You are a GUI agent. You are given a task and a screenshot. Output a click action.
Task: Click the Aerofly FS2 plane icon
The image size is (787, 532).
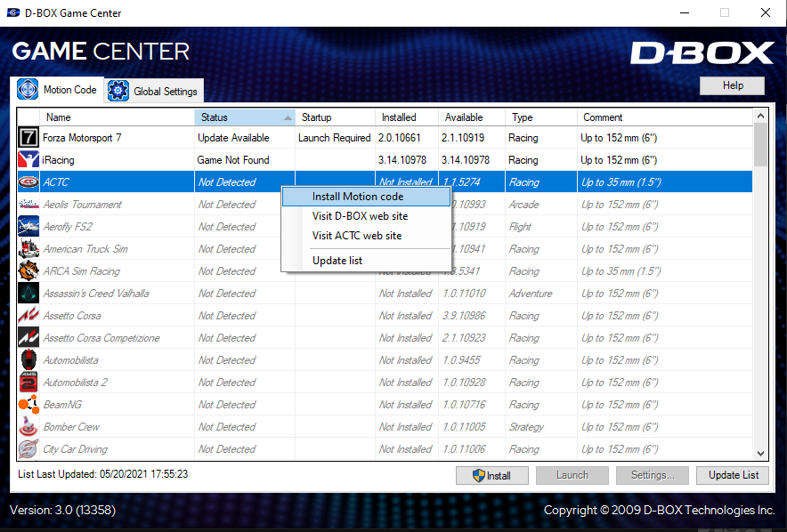tap(28, 226)
